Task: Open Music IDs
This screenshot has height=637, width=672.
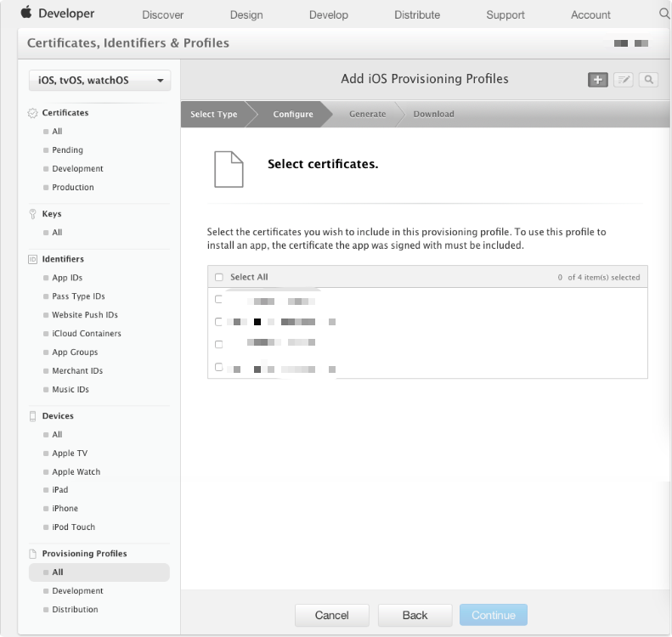Action: [71, 390]
